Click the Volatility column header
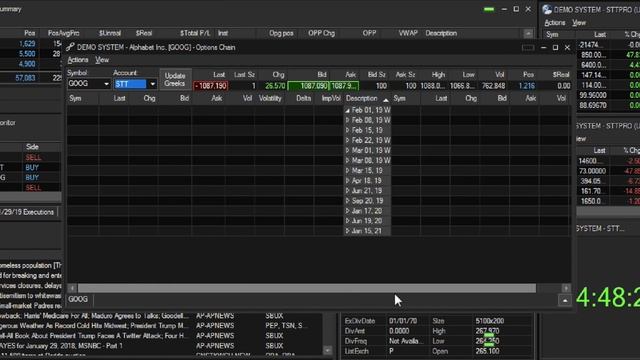 tap(269, 98)
